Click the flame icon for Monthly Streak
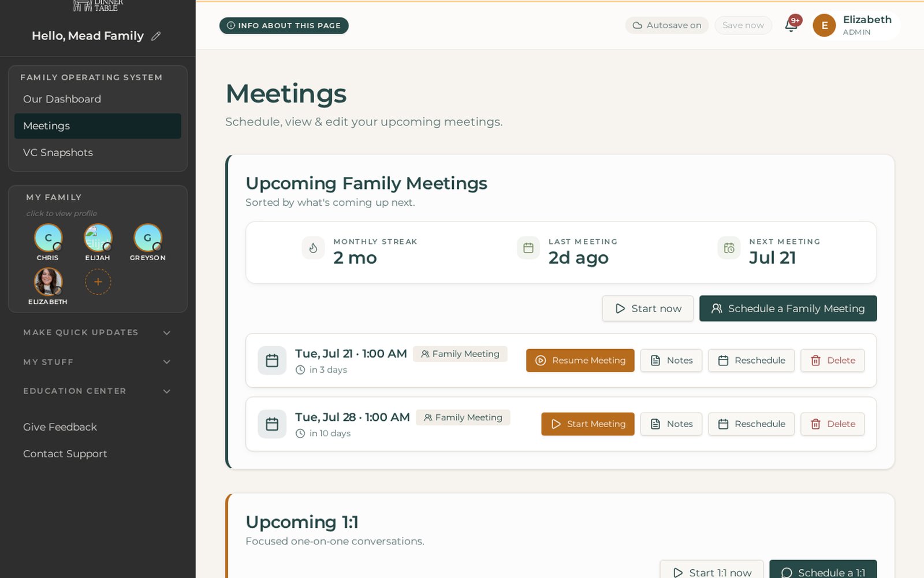This screenshot has height=578, width=924. (x=313, y=248)
